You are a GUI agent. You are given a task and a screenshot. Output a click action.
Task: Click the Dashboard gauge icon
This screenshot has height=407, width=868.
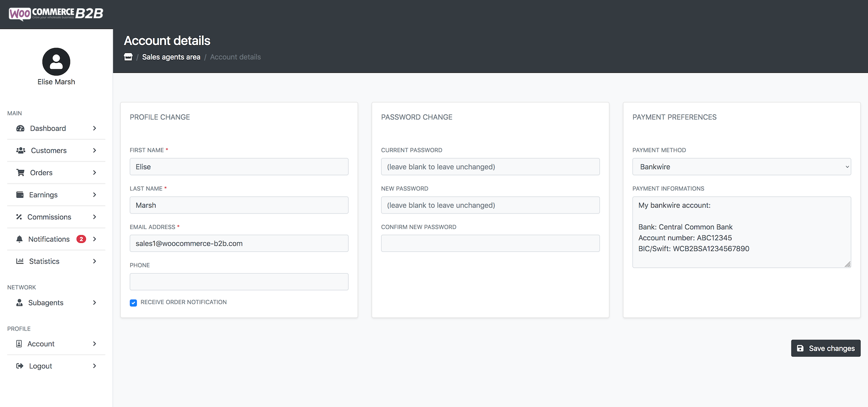[20, 128]
